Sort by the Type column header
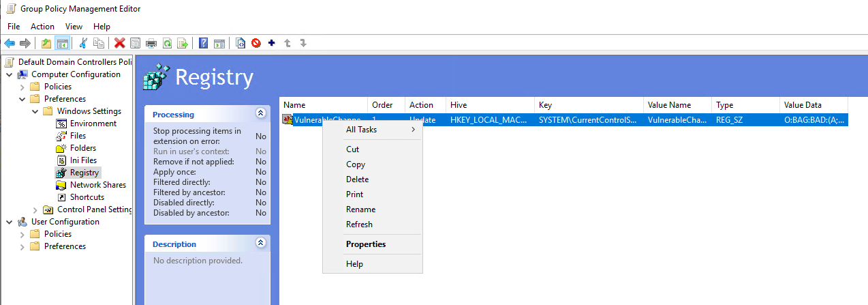868x305 pixels. coord(746,105)
